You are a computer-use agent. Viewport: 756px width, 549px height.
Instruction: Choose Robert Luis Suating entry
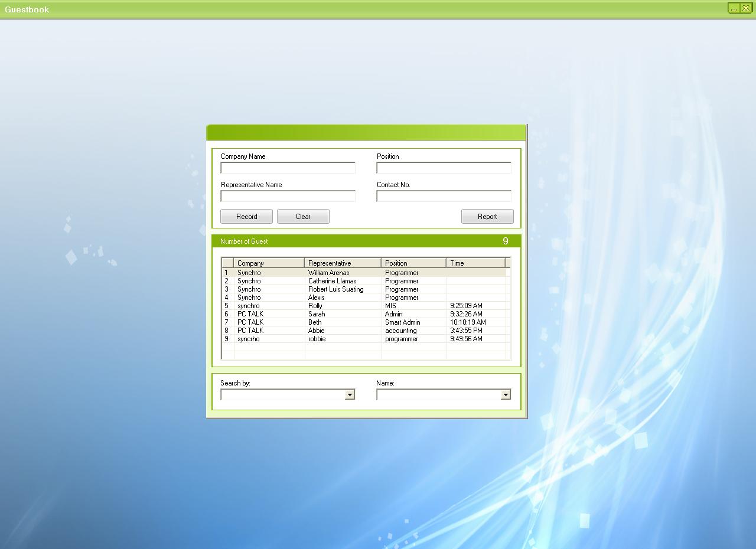(335, 289)
